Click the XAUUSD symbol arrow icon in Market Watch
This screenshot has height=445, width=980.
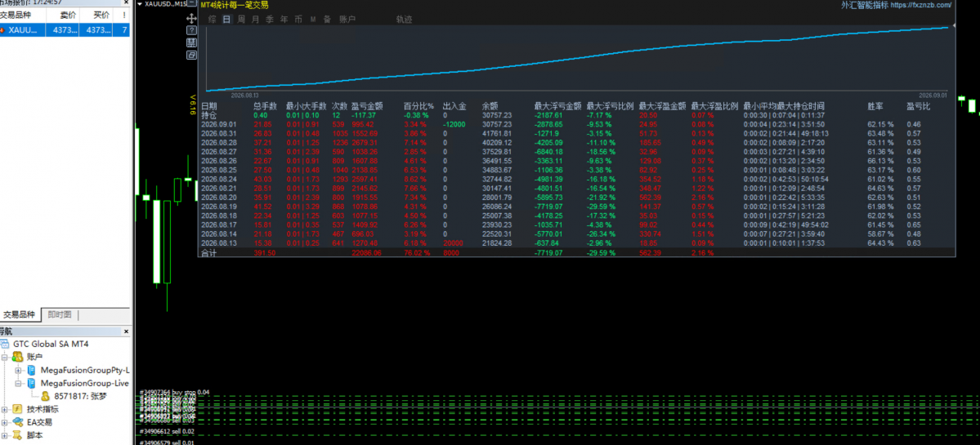pos(2,29)
